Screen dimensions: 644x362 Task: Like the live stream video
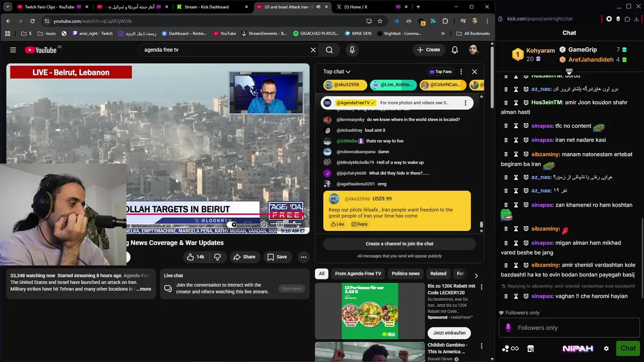click(196, 257)
